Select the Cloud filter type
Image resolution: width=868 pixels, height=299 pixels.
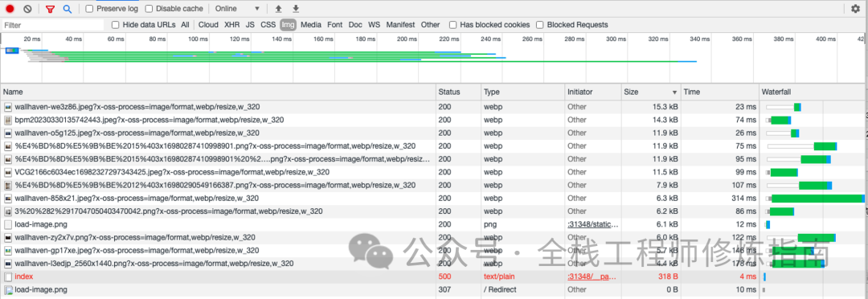[209, 25]
